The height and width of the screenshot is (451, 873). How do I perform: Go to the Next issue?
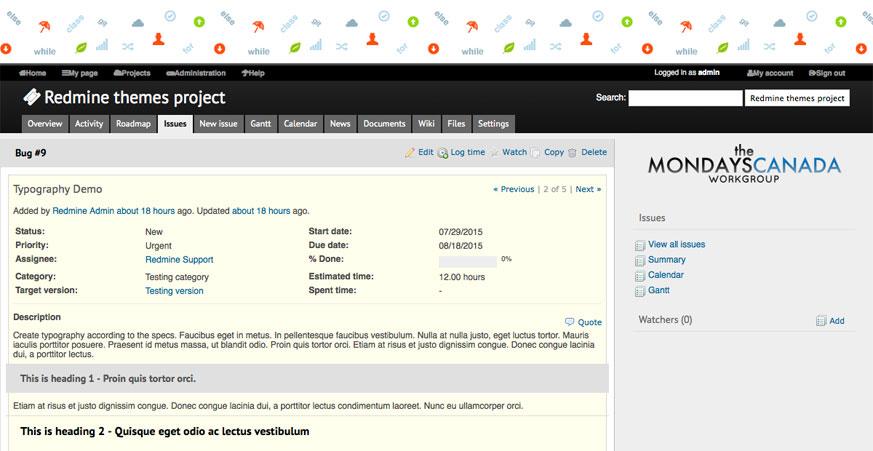pos(588,189)
